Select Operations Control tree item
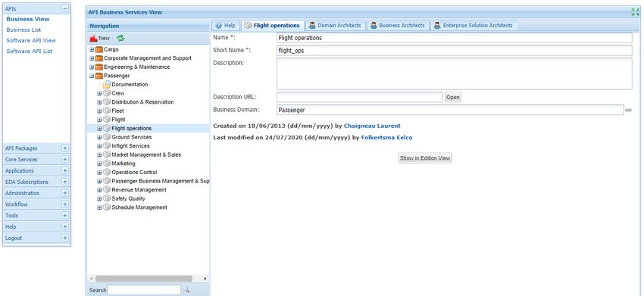The image size is (644, 296). tap(134, 173)
